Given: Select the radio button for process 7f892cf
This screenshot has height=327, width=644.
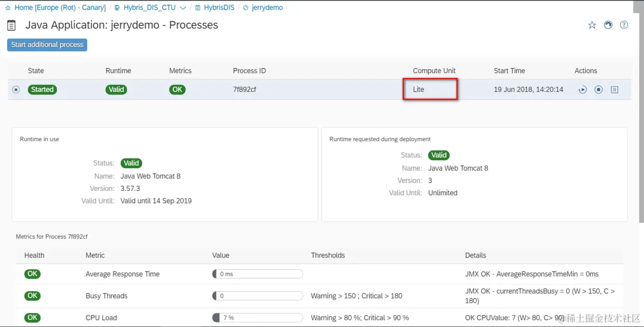Looking at the screenshot, I should 16,89.
